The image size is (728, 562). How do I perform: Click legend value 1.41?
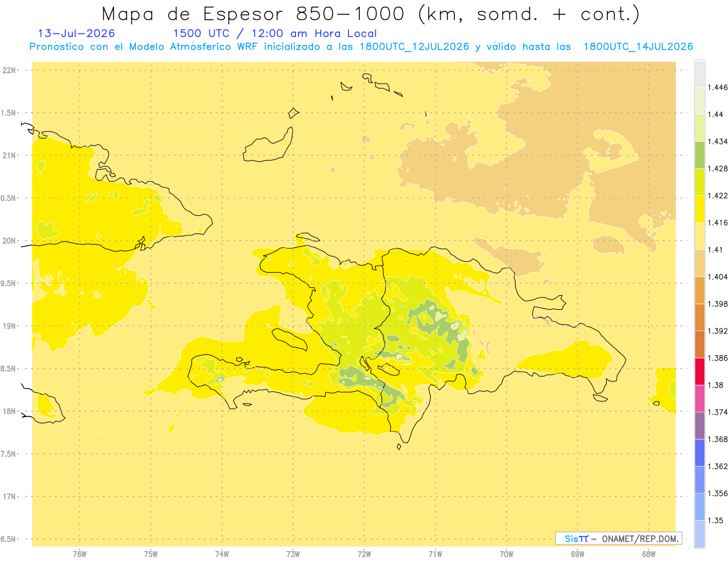[x=716, y=250]
